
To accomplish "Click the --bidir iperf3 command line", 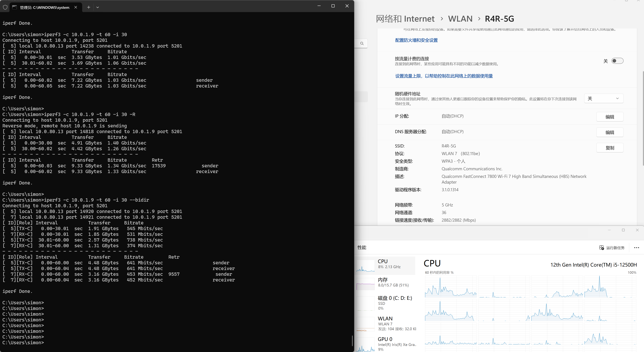I will (x=76, y=200).
